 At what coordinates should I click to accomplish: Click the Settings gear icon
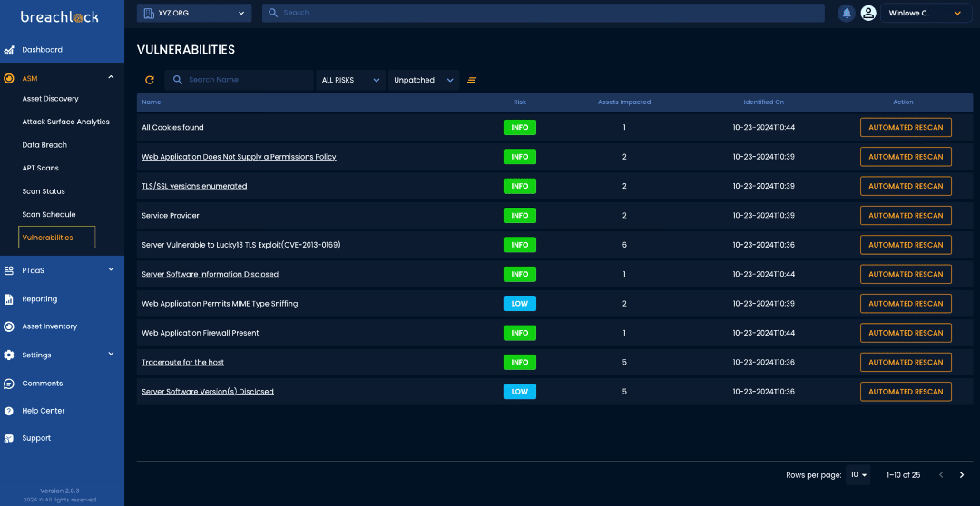(9, 355)
